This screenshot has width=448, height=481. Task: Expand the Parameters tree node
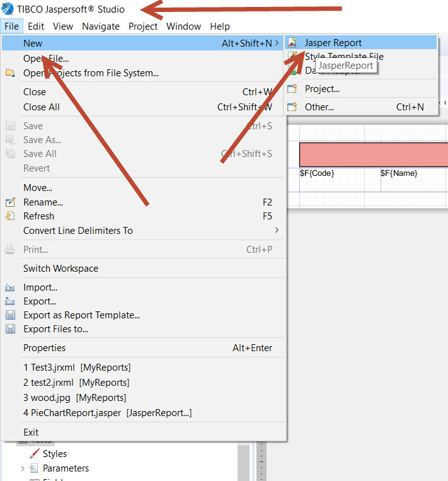[23, 468]
